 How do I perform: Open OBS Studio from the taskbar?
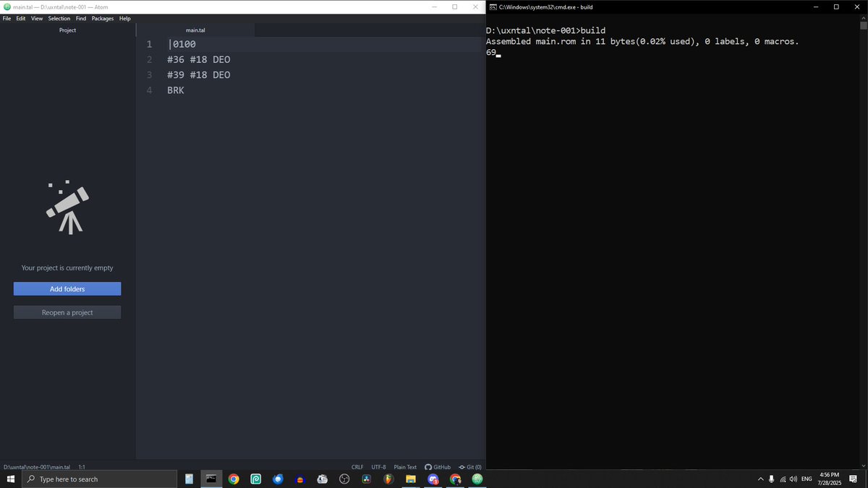tap(344, 479)
